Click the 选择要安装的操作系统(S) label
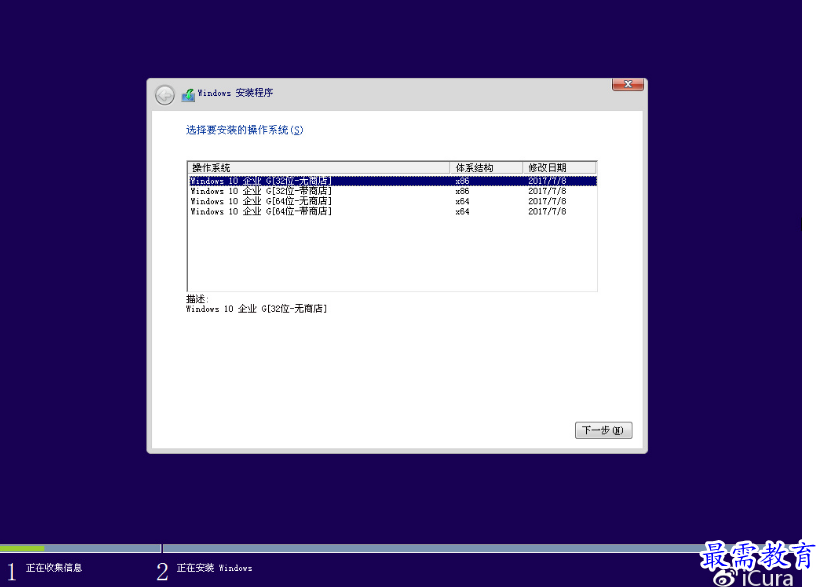Screen dimensions: 824x587 (244, 130)
